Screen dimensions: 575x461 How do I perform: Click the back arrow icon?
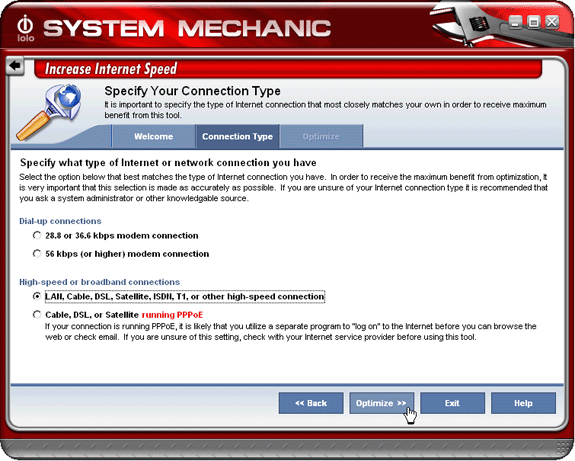pos(15,66)
